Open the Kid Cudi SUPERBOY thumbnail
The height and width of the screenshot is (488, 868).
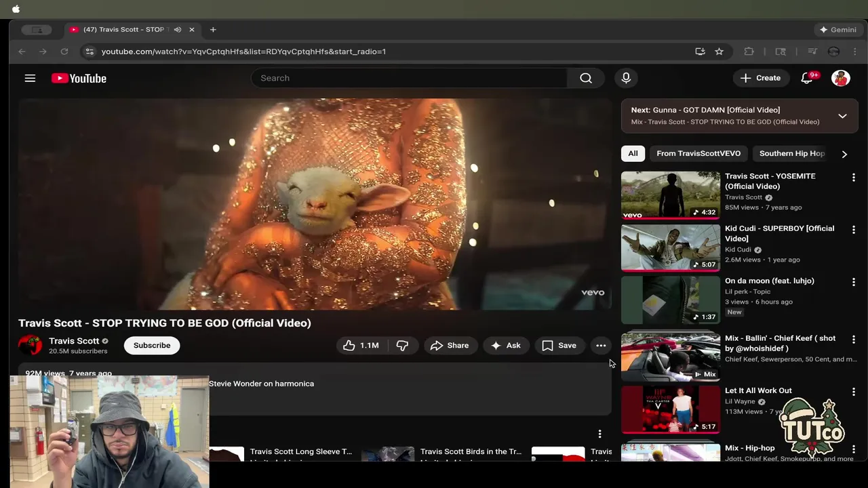671,247
